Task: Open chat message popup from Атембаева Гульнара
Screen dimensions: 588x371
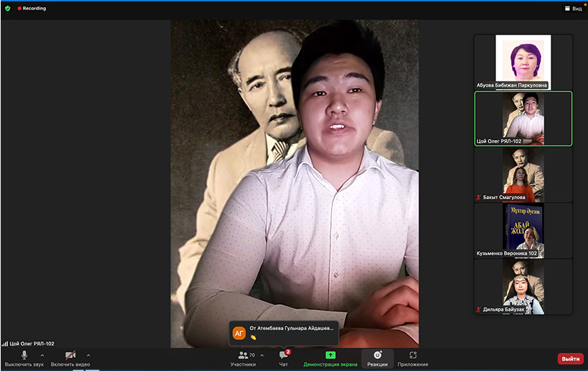Action: [x=284, y=333]
